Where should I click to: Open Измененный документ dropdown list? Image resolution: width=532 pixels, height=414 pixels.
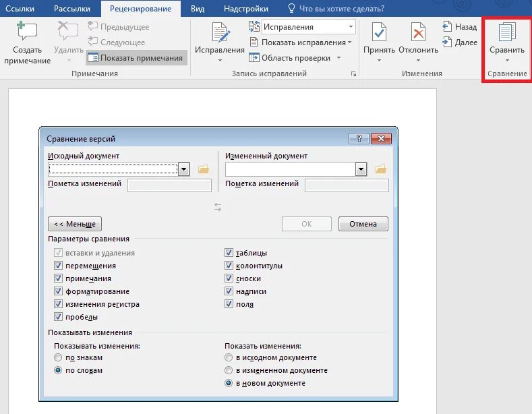pyautogui.click(x=361, y=169)
